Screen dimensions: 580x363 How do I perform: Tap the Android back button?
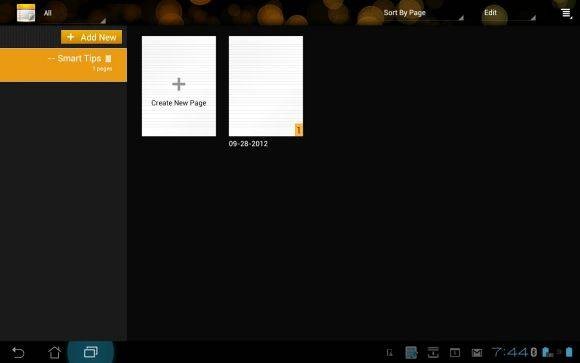coord(18,352)
